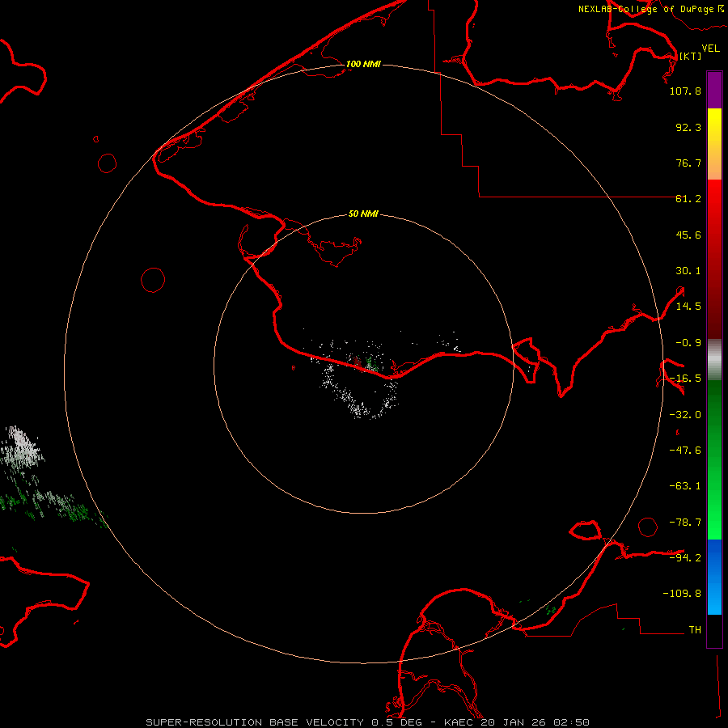Click the -63.1 velocity scale value
The width and height of the screenshot is (728, 728).
pyautogui.click(x=685, y=486)
